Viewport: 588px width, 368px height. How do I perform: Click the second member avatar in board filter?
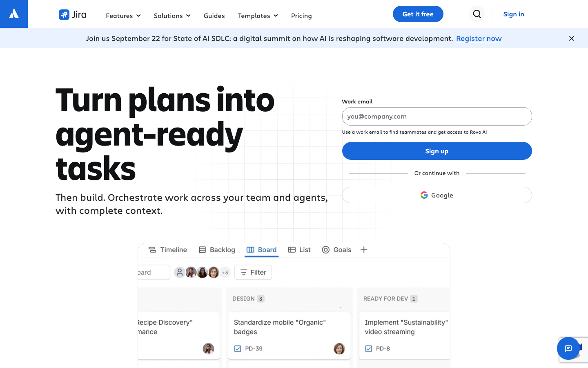coord(191,272)
